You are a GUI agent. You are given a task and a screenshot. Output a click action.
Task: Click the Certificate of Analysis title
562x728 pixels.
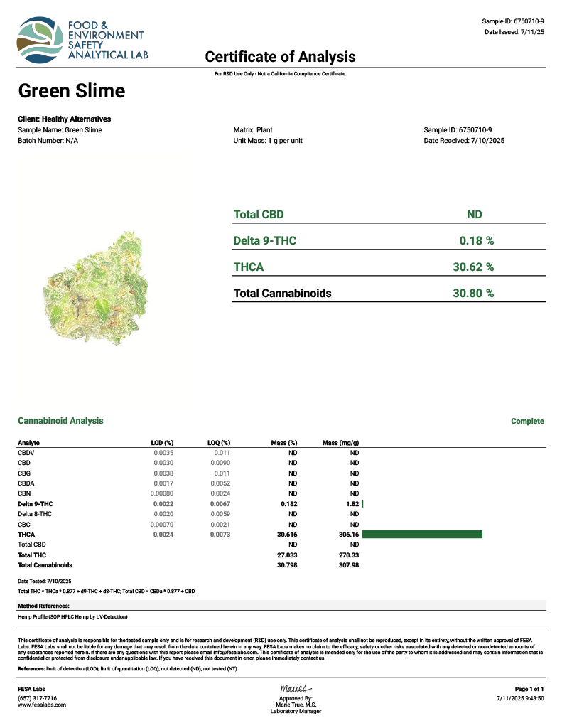tap(281, 57)
